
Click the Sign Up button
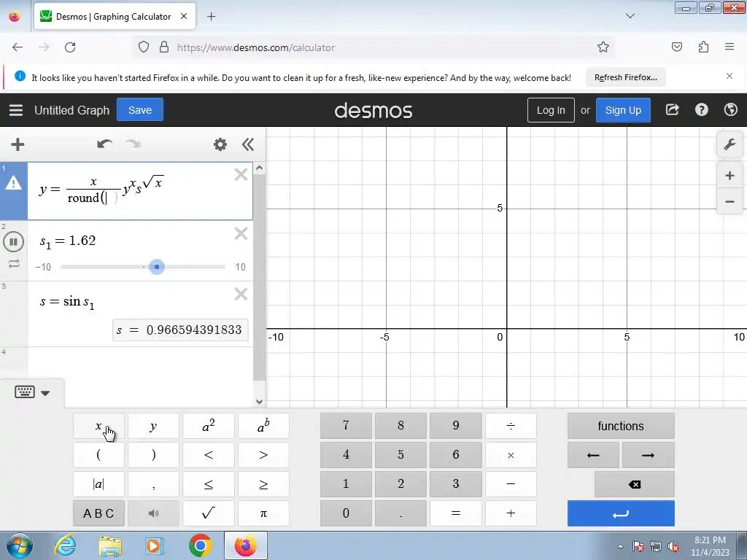click(623, 110)
